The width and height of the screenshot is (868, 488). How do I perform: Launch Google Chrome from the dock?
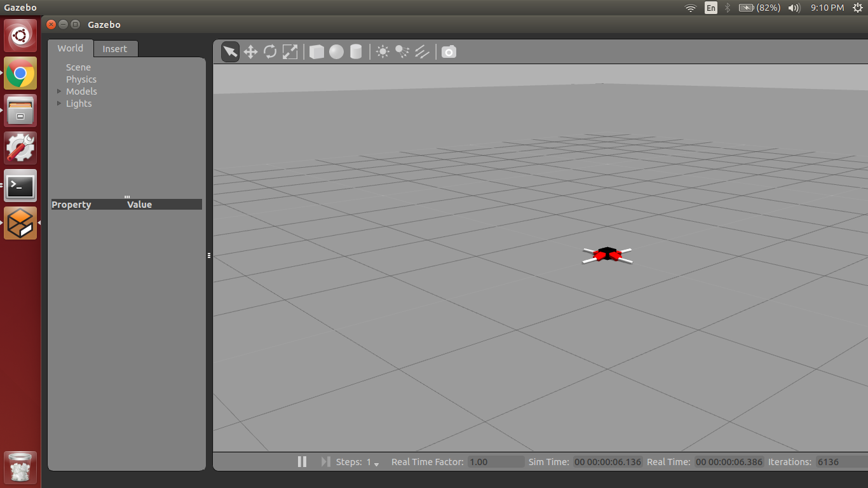pos(20,73)
